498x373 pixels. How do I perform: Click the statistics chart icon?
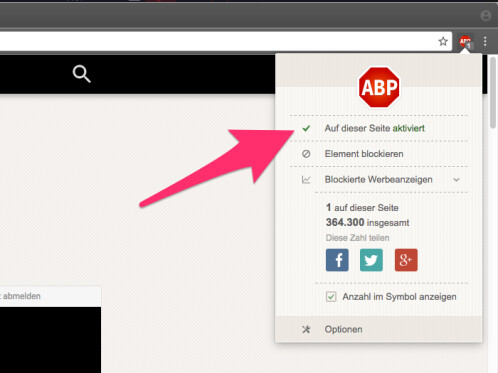[x=306, y=180]
